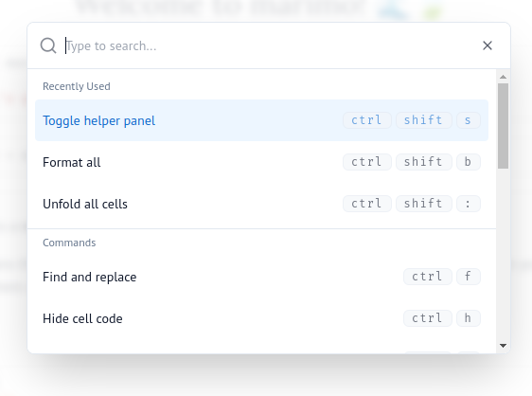Click the 's' key badge on Toggle helper panel
Screen dimensions: 532x396
[469, 120]
